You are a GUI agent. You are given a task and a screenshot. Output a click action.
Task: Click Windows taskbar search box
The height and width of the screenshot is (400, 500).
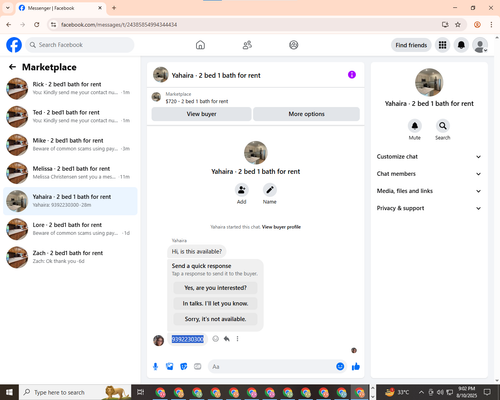click(x=75, y=392)
